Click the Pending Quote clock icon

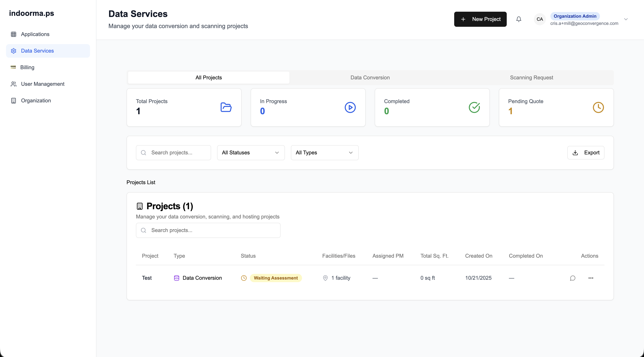coord(598,107)
